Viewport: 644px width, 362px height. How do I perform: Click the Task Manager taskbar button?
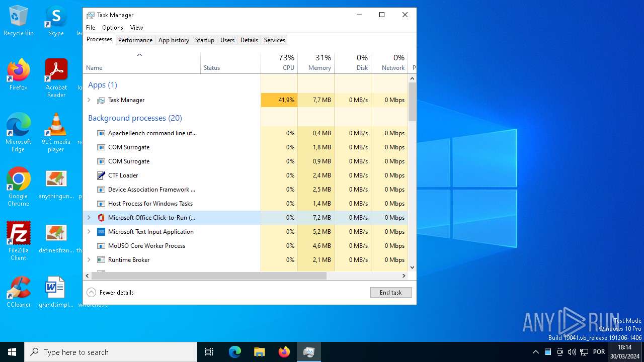point(308,352)
